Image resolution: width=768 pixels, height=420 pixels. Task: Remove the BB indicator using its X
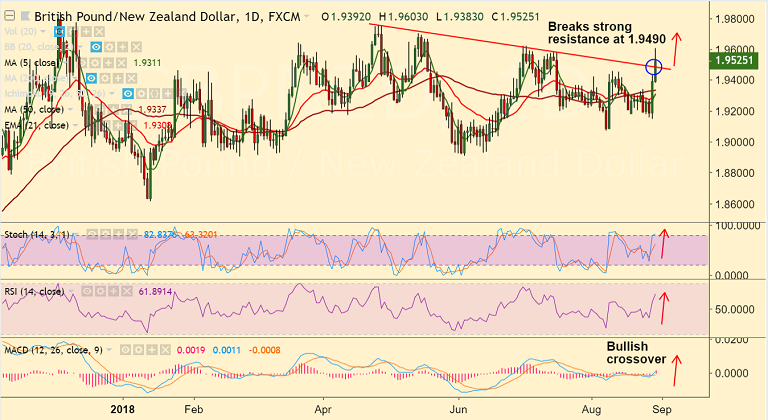coord(136,47)
